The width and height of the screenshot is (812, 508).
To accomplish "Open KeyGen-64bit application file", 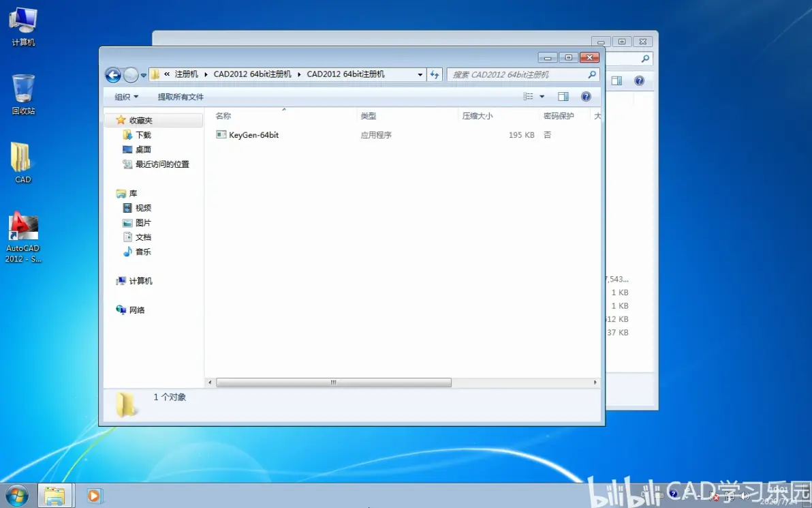I will [x=247, y=135].
